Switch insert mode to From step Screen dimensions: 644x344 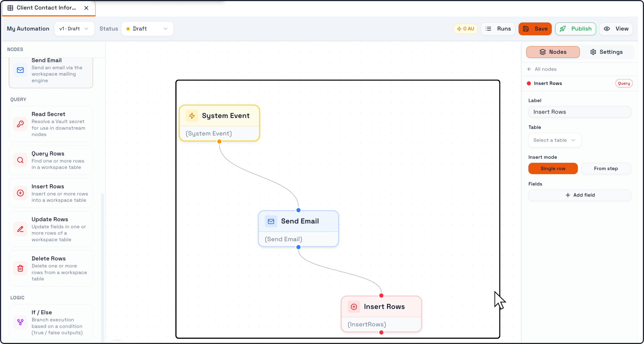coord(606,168)
